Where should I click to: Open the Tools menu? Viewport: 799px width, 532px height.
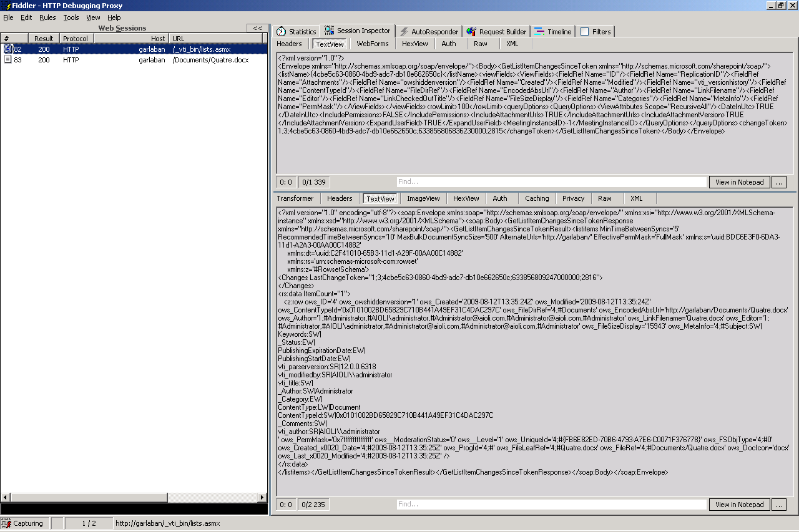71,17
